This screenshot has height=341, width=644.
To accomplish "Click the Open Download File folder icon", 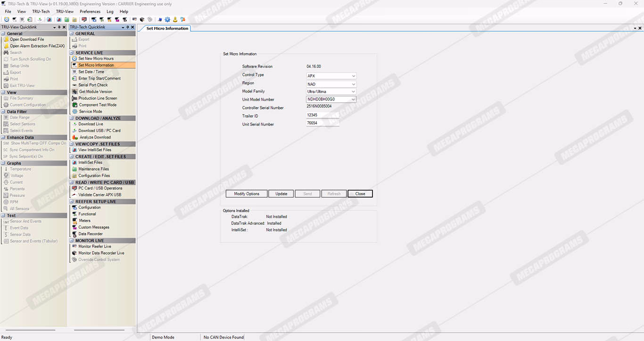I will [6, 40].
